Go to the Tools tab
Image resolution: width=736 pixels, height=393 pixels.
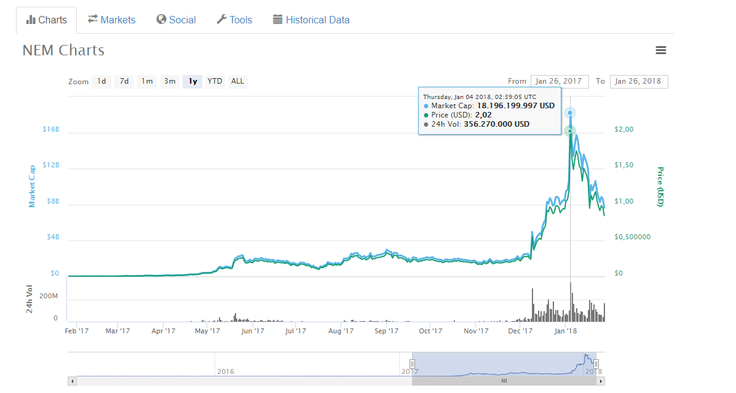(x=234, y=20)
